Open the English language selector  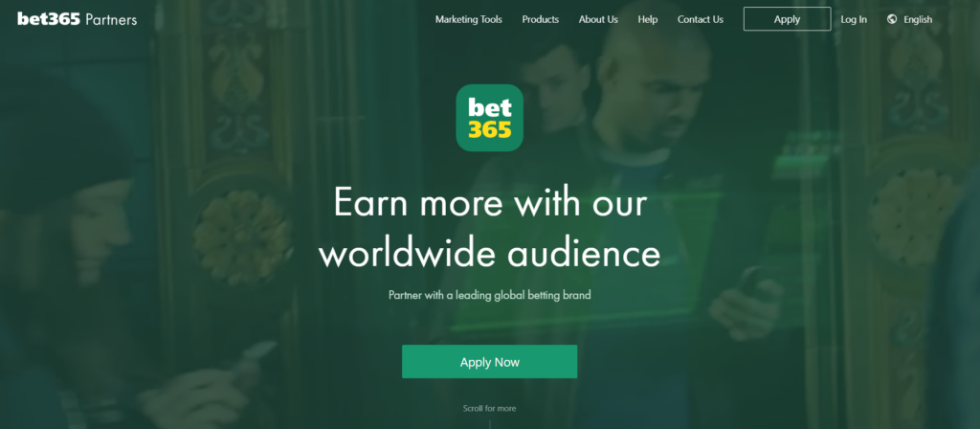coord(918,19)
